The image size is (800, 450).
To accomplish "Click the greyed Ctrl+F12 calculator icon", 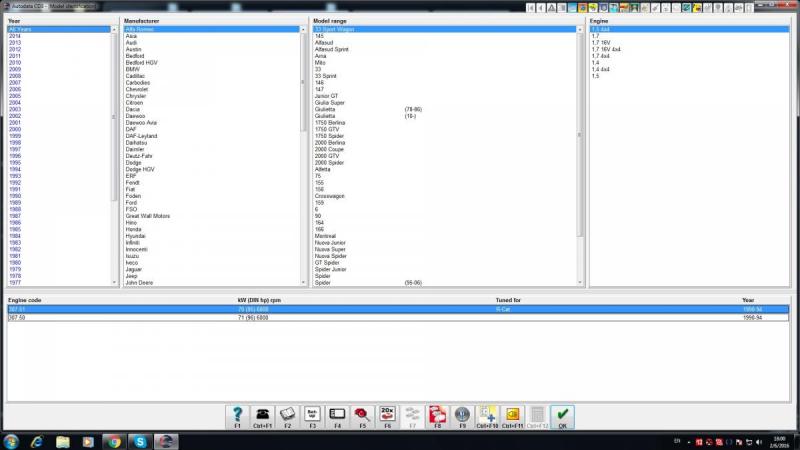I will point(537,417).
